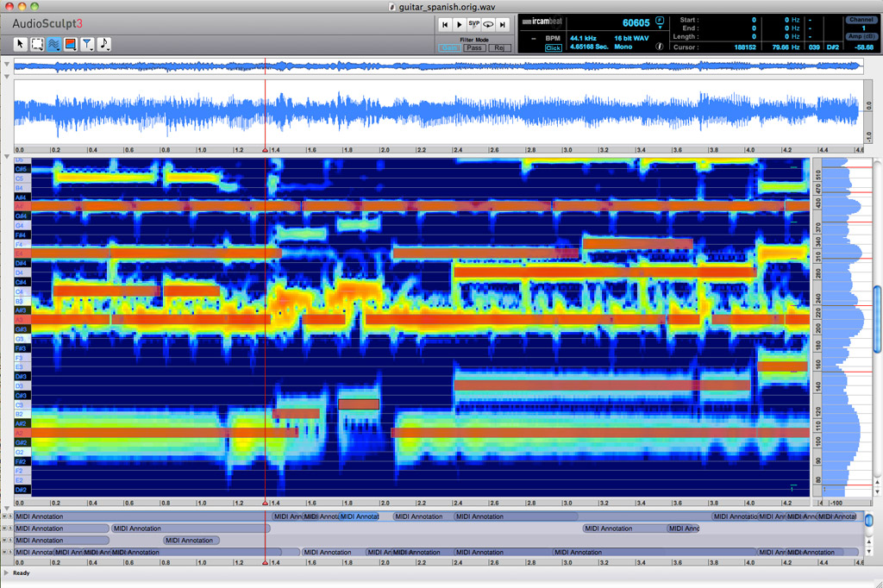Select the musical note MIDI tool
This screenshot has height=588, width=883.
pos(103,44)
